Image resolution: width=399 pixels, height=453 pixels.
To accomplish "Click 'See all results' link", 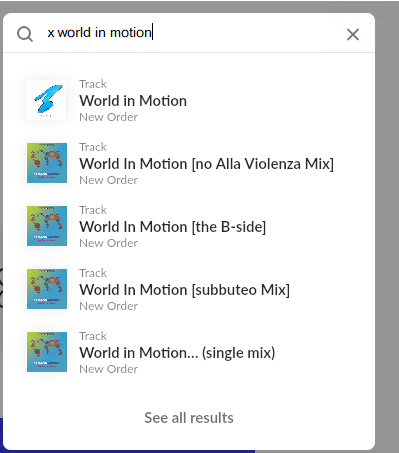I will (189, 418).
